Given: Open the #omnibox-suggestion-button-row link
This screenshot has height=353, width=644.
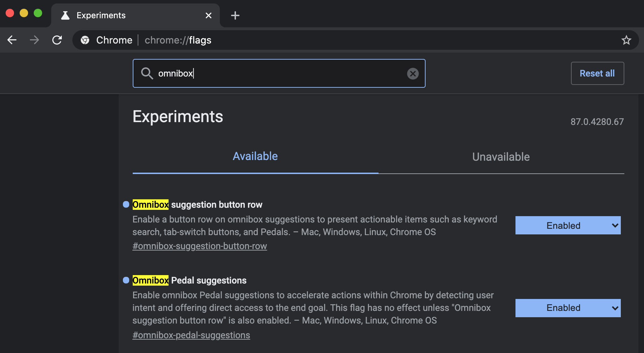Looking at the screenshot, I should tap(199, 246).
